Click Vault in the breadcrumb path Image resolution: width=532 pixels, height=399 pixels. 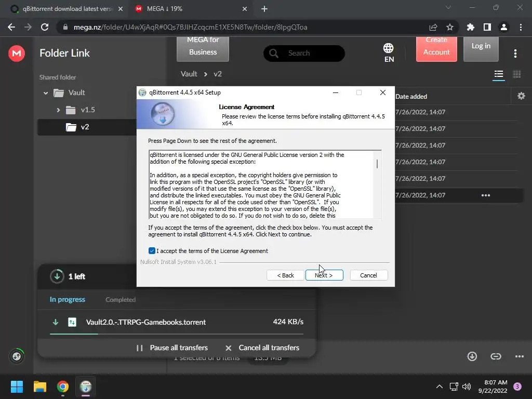[x=189, y=74]
